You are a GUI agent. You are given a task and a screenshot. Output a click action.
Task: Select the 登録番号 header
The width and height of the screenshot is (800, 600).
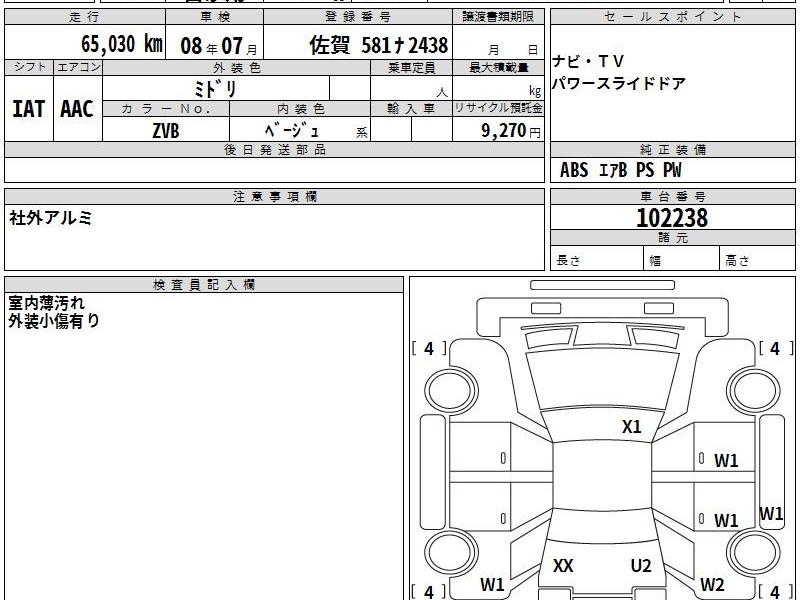[358, 17]
